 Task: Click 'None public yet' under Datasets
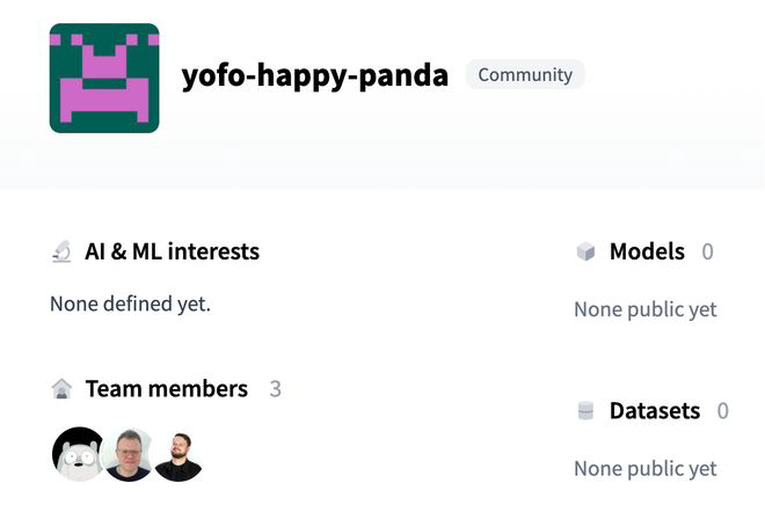click(645, 469)
